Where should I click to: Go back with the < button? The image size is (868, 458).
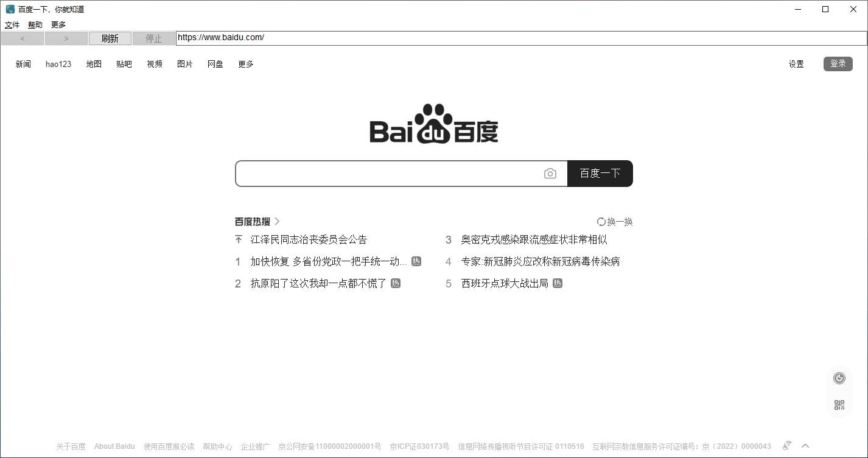point(23,38)
